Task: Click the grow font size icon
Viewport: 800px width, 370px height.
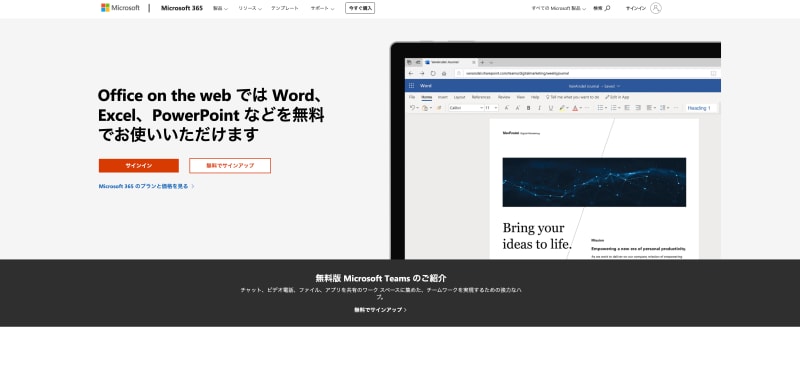Action: pyautogui.click(x=506, y=108)
